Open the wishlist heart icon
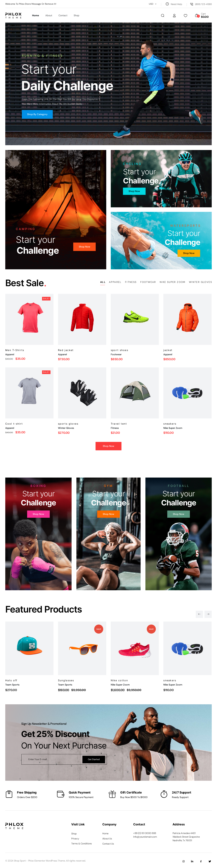The width and height of the screenshot is (217, 868). pyautogui.click(x=185, y=15)
